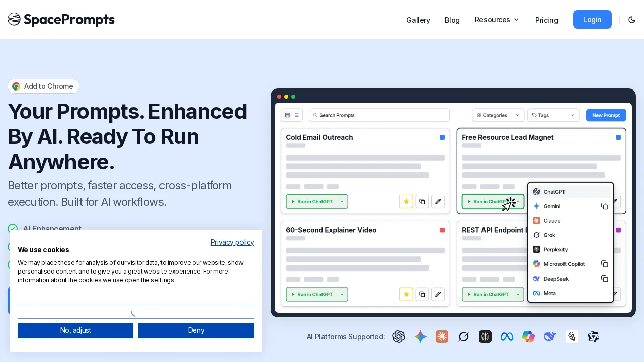Click the Gemini platform icon

click(420, 337)
